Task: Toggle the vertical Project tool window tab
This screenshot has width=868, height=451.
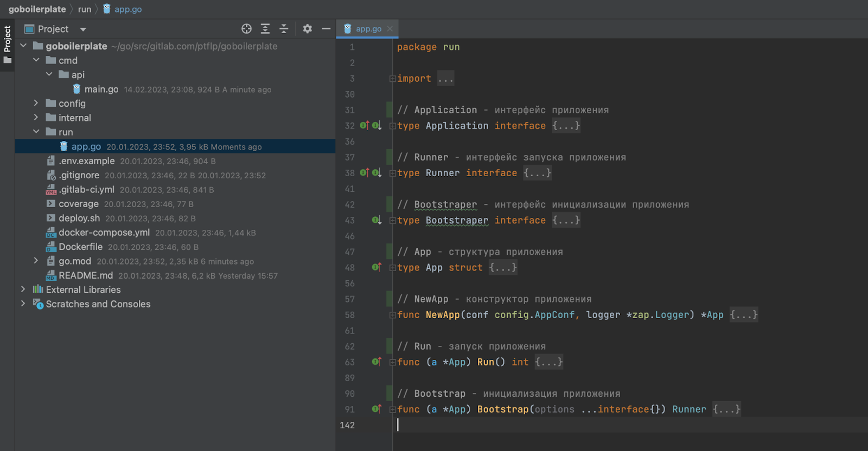Action: click(x=7, y=39)
